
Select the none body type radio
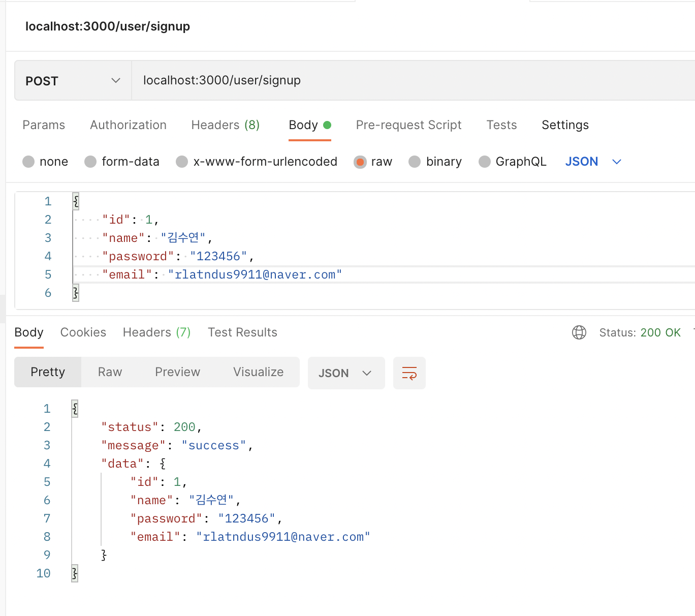pyautogui.click(x=28, y=162)
